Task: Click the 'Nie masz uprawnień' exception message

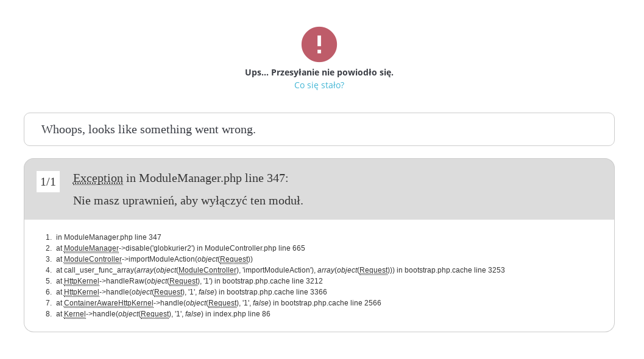Action: pos(188,201)
